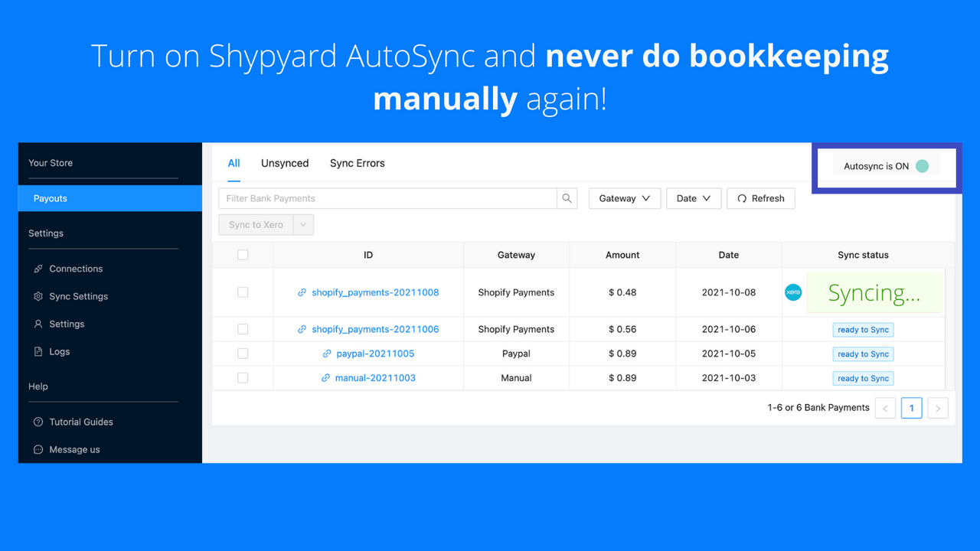
Task: Click the Syncing progress indicator
Action: coord(874,292)
